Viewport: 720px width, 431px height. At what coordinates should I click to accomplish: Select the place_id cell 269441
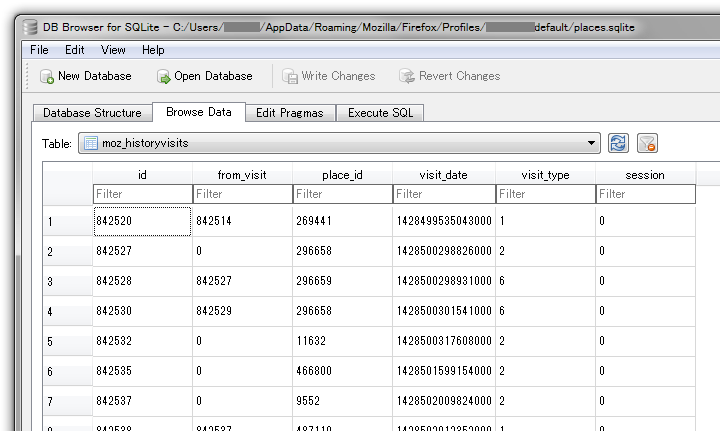pos(342,221)
